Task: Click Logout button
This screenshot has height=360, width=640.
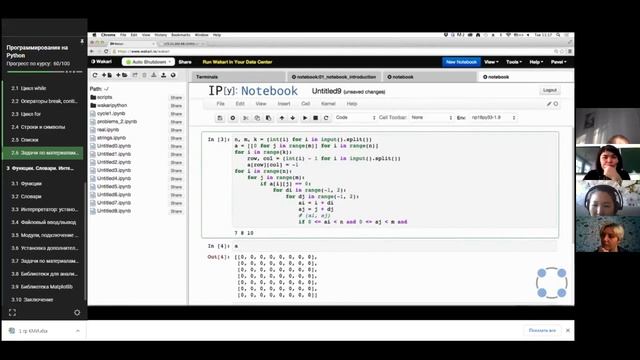Action: (549, 90)
